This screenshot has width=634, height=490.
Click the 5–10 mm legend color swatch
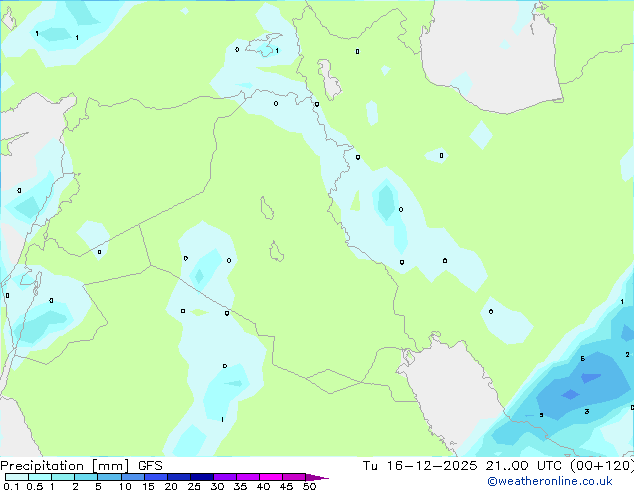109,477
